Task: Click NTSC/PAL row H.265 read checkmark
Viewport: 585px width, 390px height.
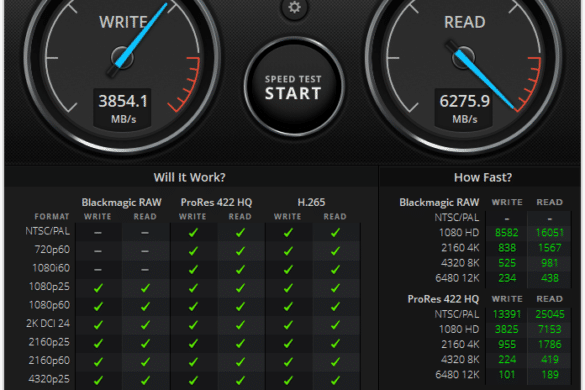Action: [x=335, y=233]
